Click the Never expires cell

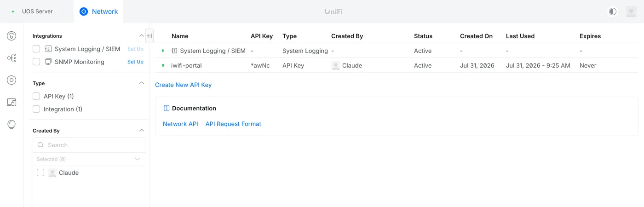(588, 65)
